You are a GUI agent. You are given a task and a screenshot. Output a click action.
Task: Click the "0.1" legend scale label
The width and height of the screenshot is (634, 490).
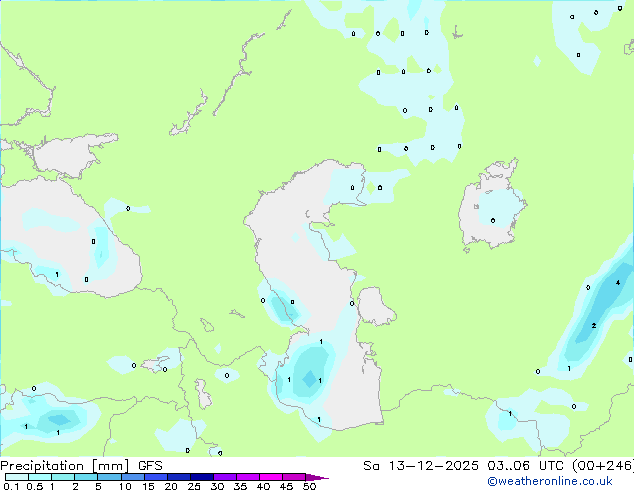click(x=11, y=486)
